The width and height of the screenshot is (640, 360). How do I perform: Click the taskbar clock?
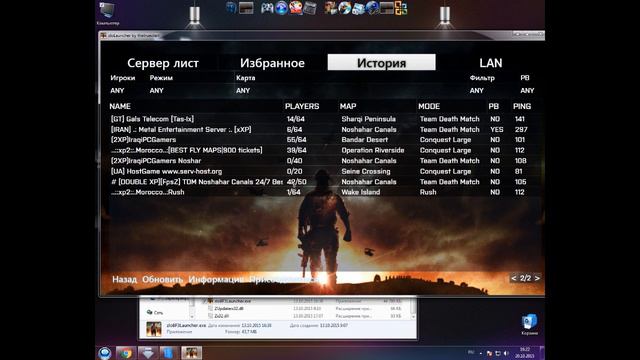click(x=524, y=353)
